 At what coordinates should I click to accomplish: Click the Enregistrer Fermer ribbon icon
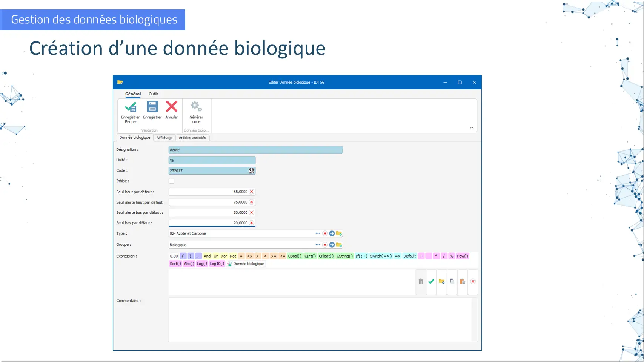pyautogui.click(x=131, y=107)
